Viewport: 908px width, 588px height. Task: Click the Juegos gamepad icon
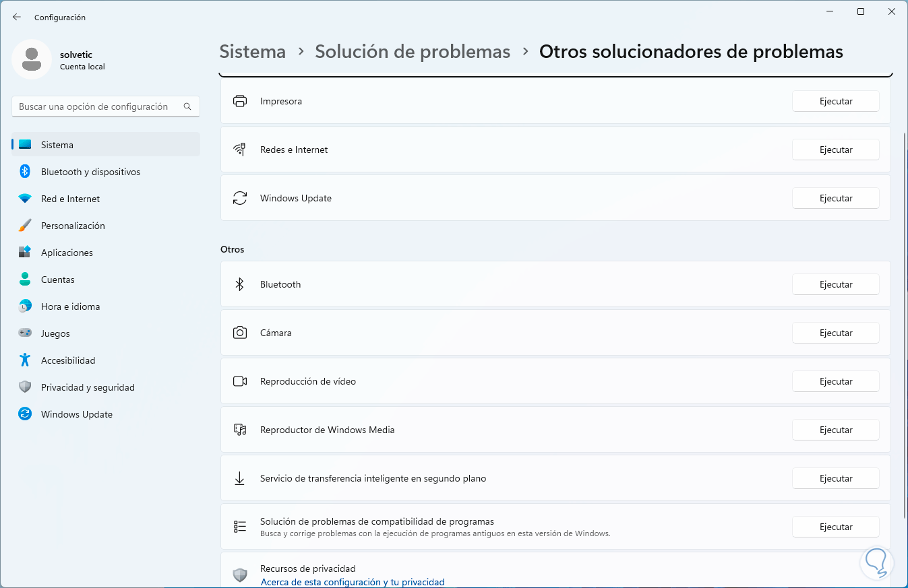tap(25, 333)
